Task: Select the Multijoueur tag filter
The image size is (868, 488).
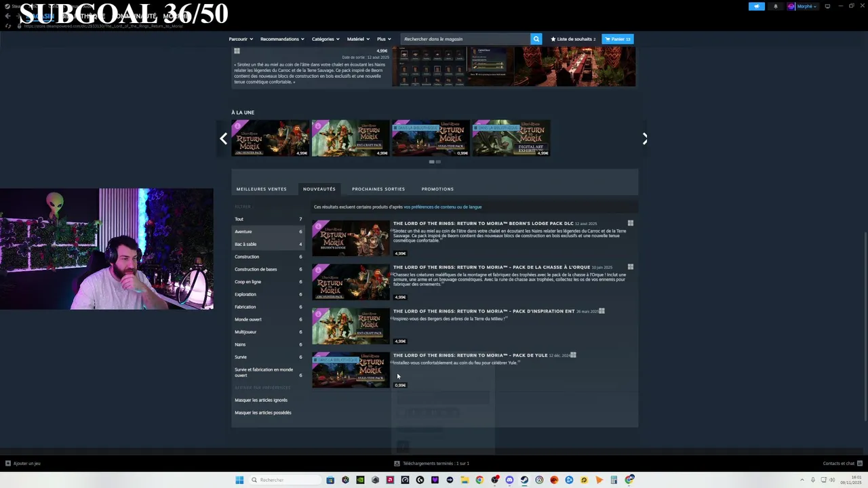Action: (269, 332)
